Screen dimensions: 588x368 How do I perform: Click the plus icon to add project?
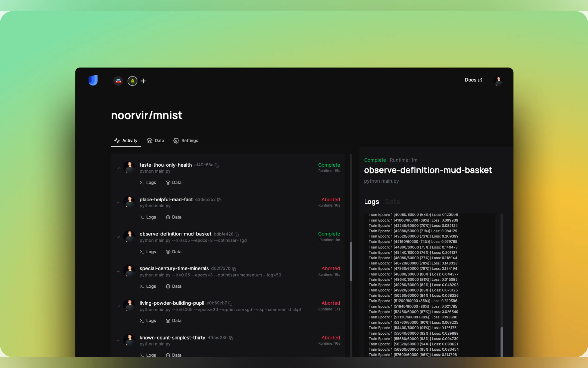[x=143, y=81]
